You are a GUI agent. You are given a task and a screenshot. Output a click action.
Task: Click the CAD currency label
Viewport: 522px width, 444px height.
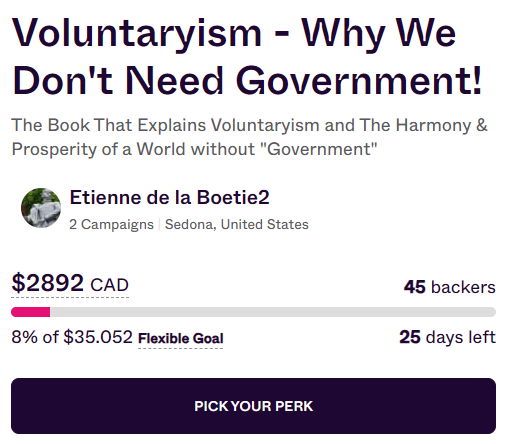coord(109,285)
